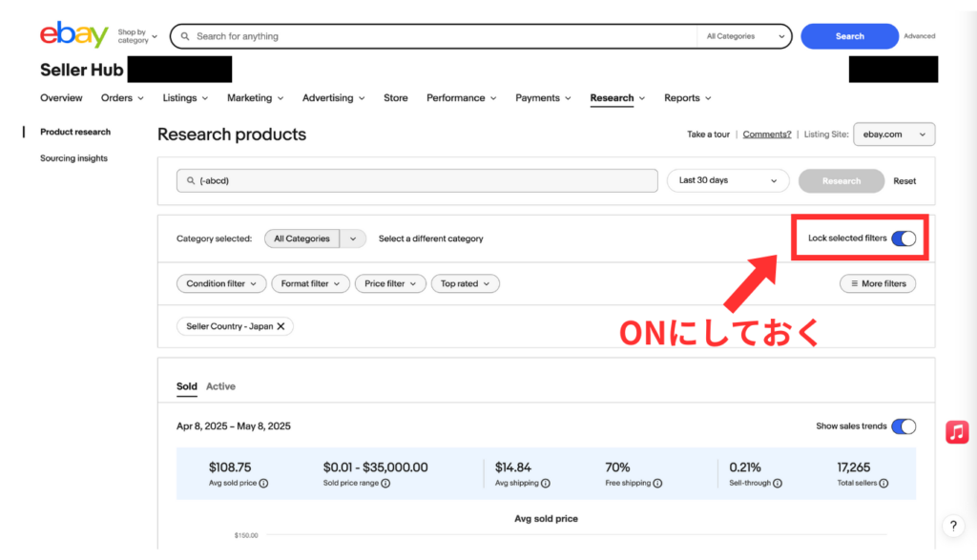
Task: Open the Condition filter dropdown
Action: tap(221, 284)
